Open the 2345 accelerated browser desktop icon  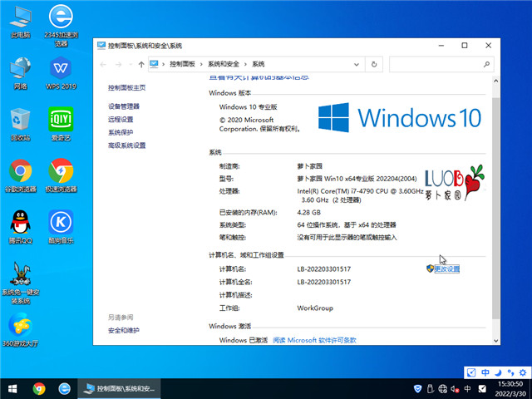(61, 26)
